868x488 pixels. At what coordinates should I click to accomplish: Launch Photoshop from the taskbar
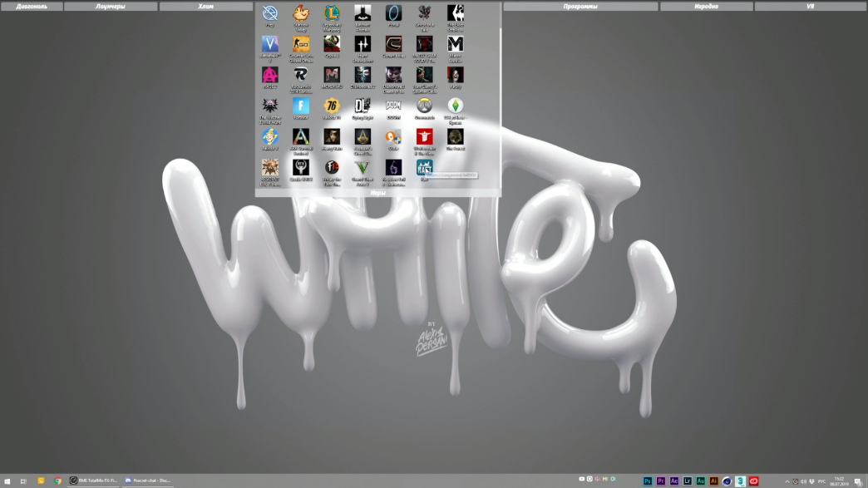[x=647, y=481]
